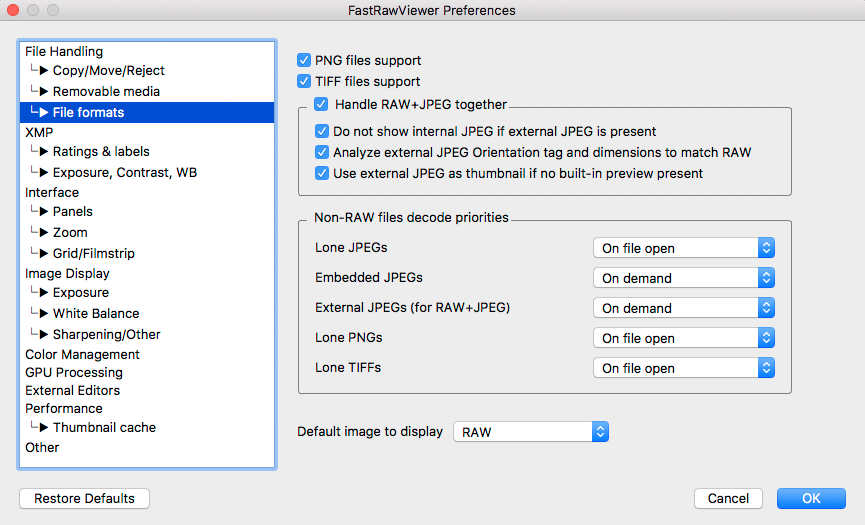This screenshot has height=525, width=865.
Task: Open External JPEGs (for RAW+JPEG) dropdown
Action: pyautogui.click(x=684, y=308)
